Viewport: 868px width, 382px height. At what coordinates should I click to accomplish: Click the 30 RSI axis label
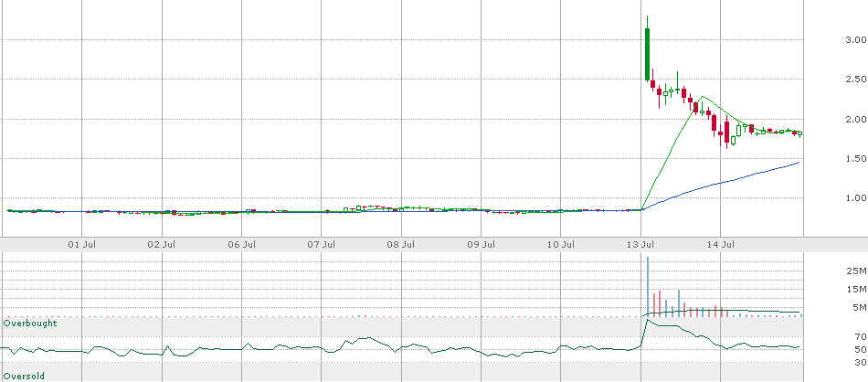861,362
